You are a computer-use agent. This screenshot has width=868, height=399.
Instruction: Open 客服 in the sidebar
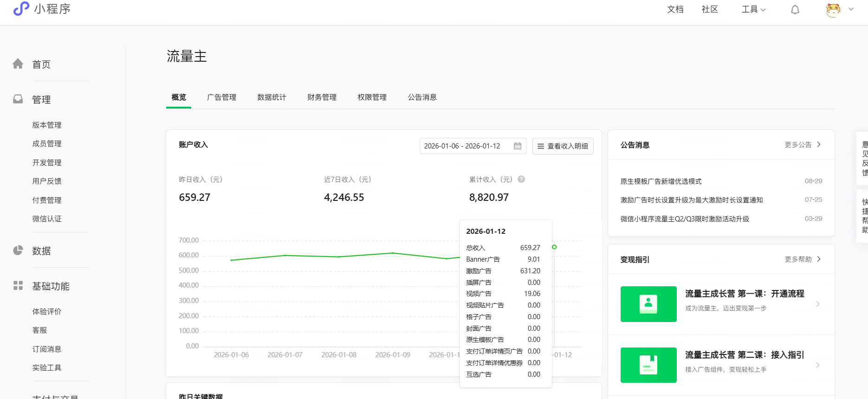pos(39,330)
